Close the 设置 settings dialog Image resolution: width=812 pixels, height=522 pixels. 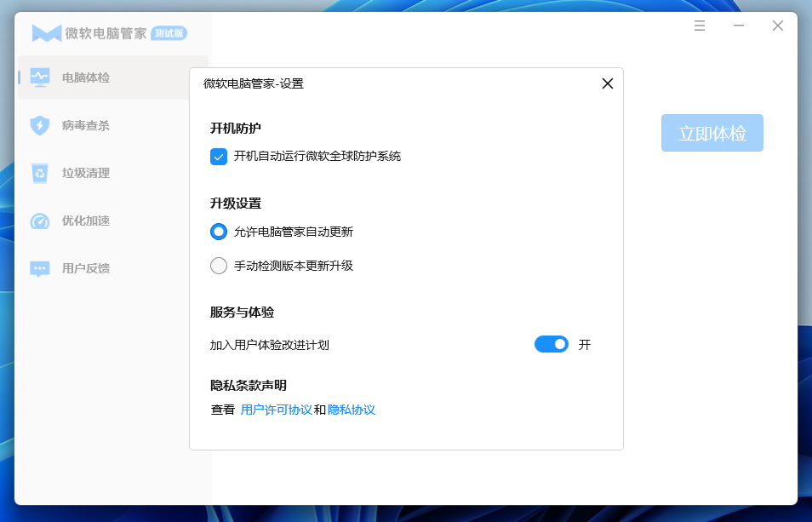608,83
